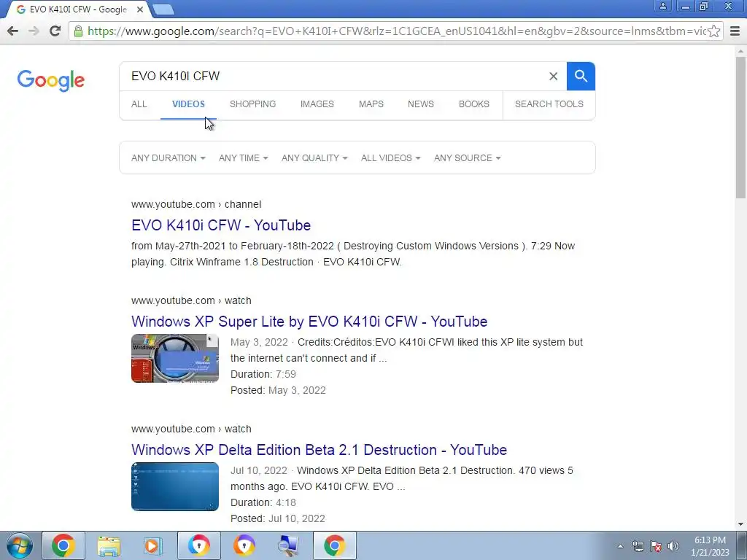Open the EVO K410i CFW - YouTube result

pos(221,225)
